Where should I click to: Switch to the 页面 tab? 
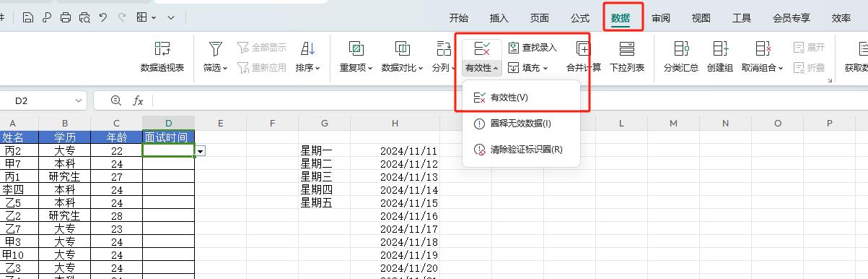click(539, 19)
